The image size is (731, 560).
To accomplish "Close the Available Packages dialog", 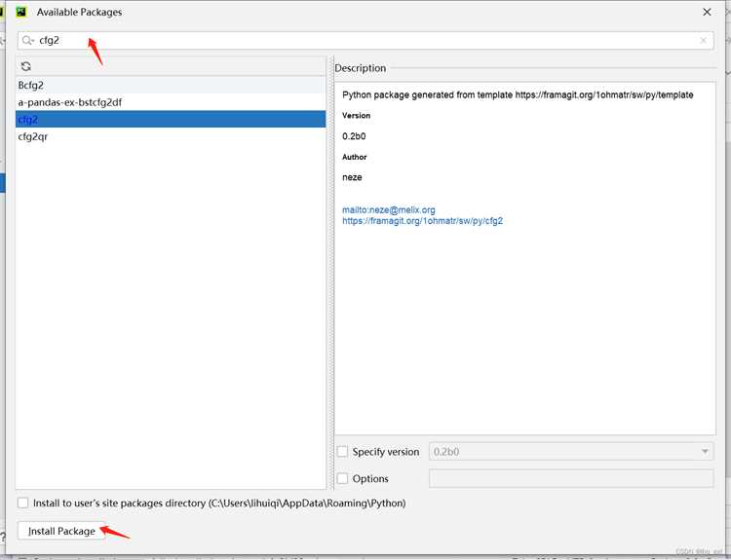I will [707, 12].
